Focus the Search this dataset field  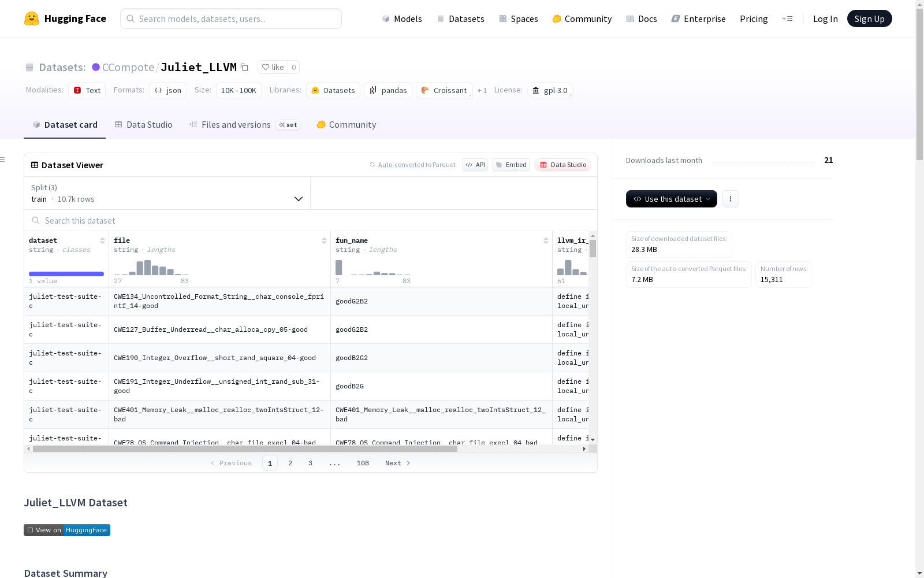click(311, 220)
